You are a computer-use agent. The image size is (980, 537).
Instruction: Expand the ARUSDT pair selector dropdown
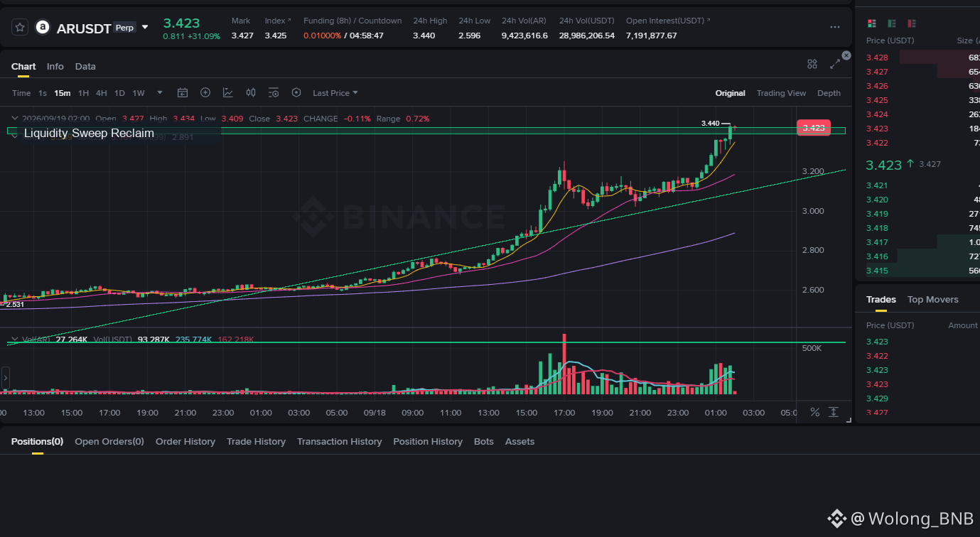tap(145, 27)
